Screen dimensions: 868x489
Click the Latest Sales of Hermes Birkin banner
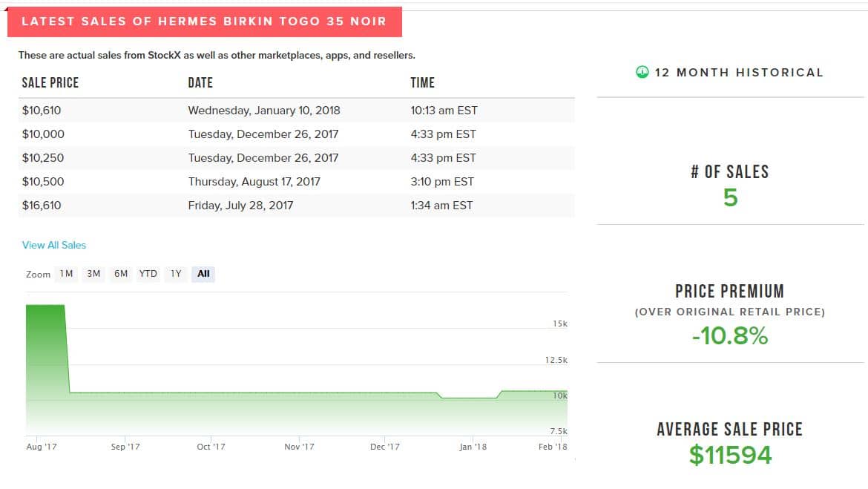(204, 22)
